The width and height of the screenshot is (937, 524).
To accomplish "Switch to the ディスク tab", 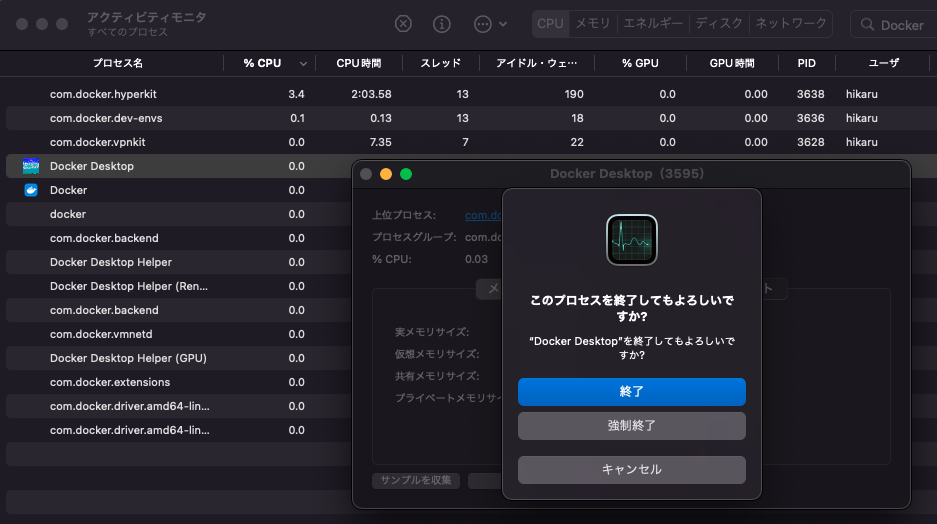I will [719, 24].
